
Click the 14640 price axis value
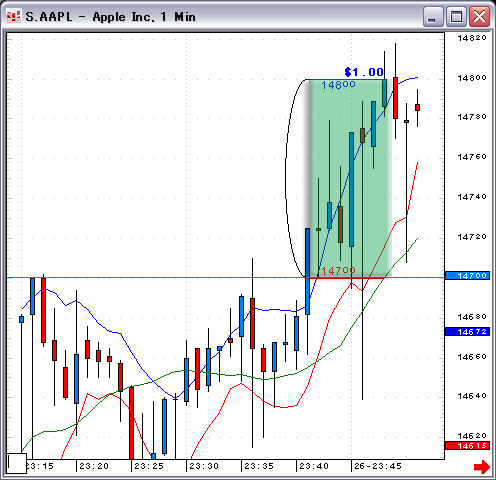click(x=472, y=396)
